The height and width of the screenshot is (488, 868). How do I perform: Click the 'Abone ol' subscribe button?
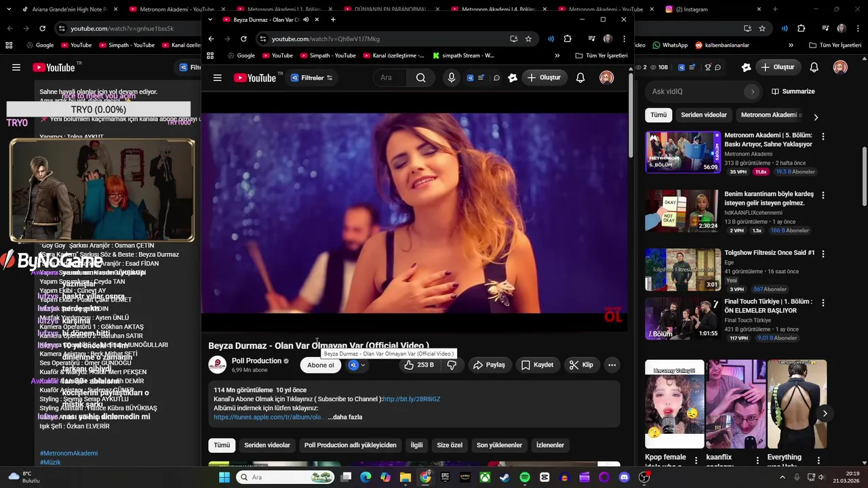point(321,365)
